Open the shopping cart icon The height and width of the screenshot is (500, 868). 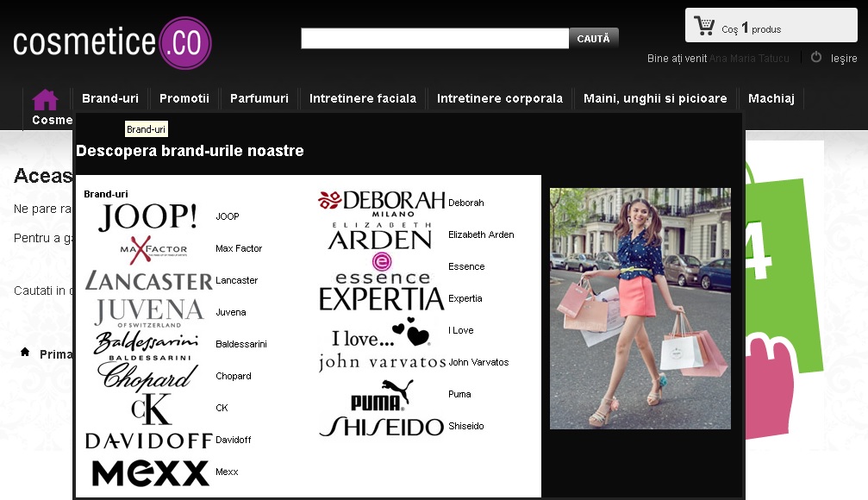coord(704,26)
